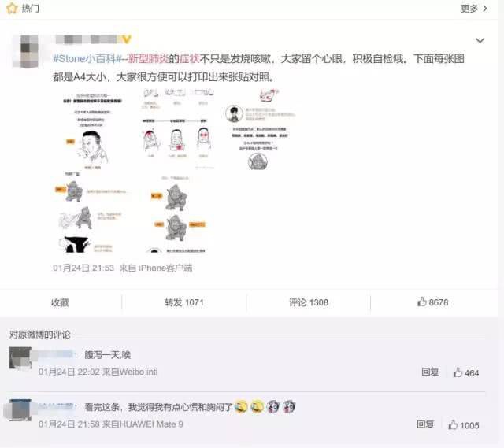Open the 新型肺炎 keyword link
This screenshot has width=504, height=448.
pos(149,59)
